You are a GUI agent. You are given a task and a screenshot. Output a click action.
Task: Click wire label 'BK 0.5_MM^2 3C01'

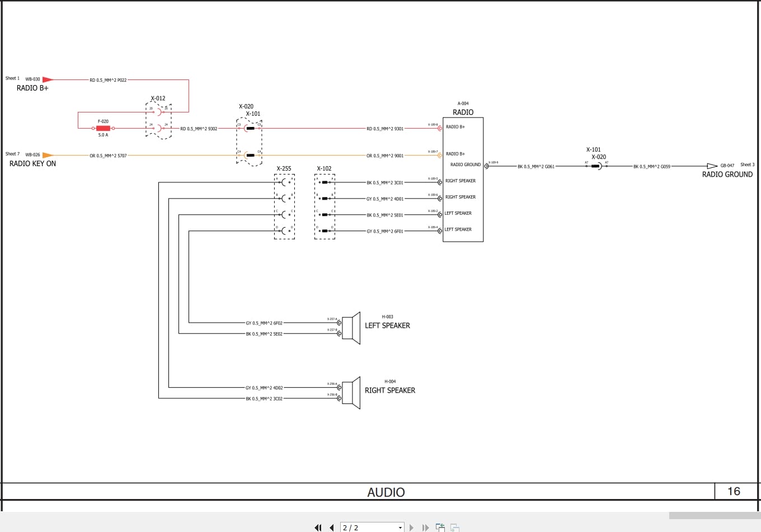(385, 183)
